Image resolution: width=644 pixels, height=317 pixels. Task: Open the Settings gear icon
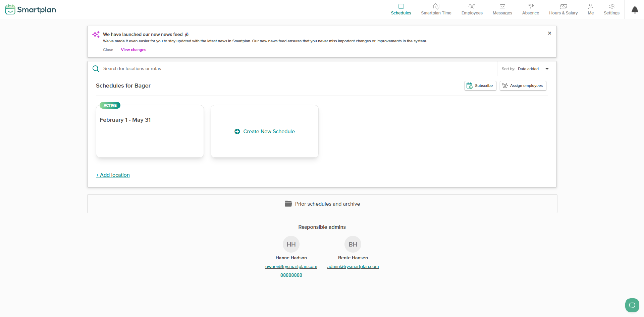tap(611, 6)
